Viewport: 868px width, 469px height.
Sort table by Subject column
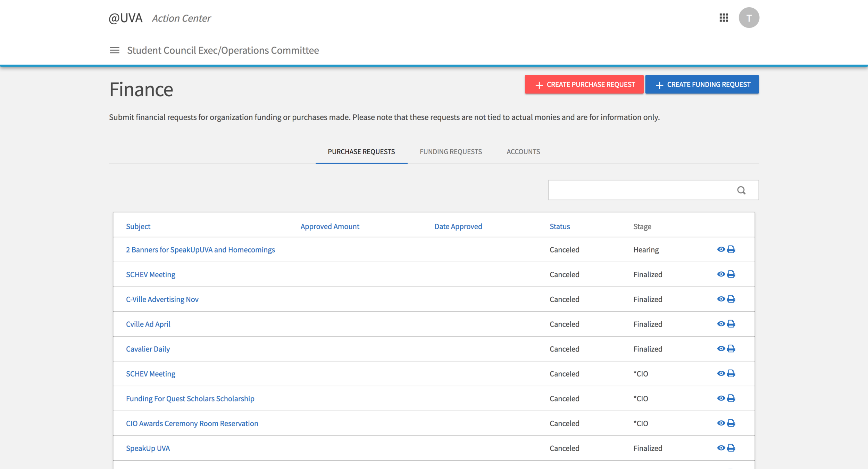tap(138, 227)
